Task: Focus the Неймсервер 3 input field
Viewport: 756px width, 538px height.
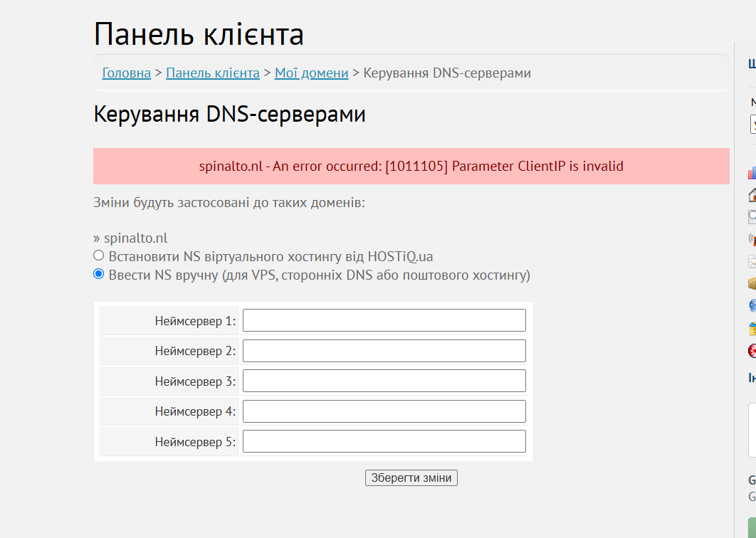Action: tap(384, 381)
